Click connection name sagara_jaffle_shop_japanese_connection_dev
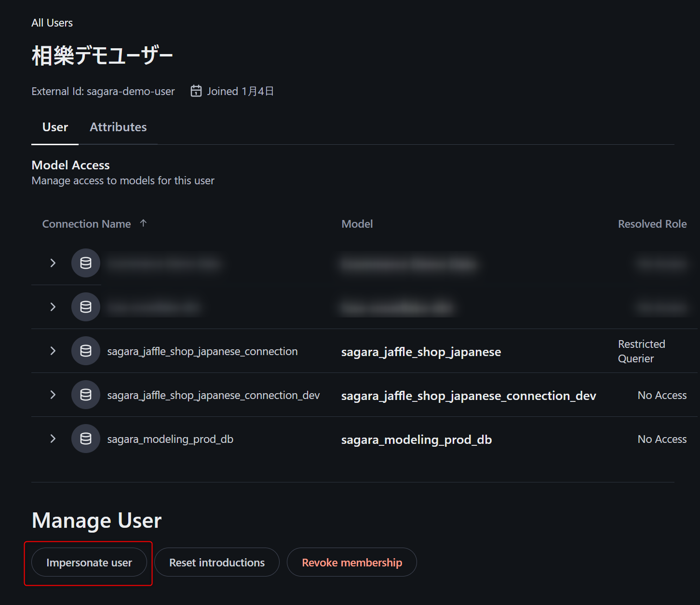 coord(214,396)
